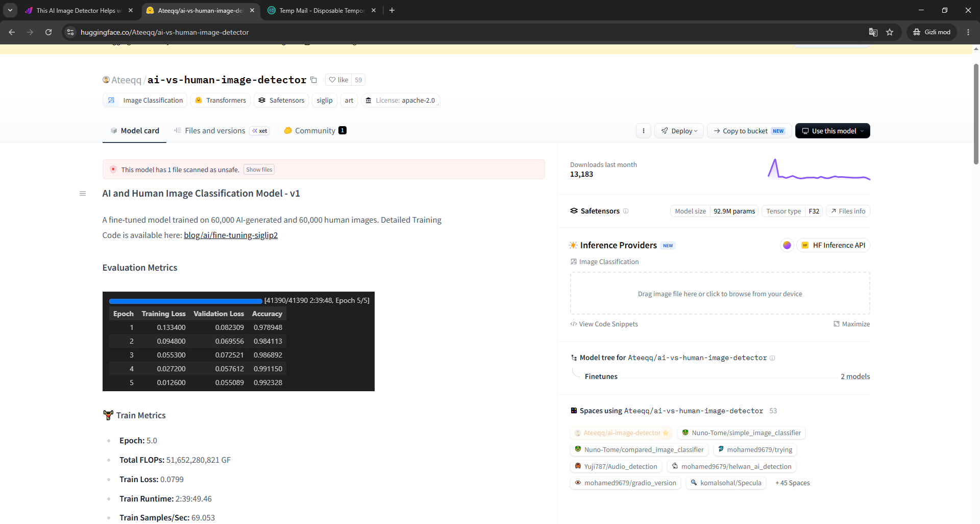The height and width of the screenshot is (524, 980).
Task: Show unsafe scanned files
Action: pos(259,170)
